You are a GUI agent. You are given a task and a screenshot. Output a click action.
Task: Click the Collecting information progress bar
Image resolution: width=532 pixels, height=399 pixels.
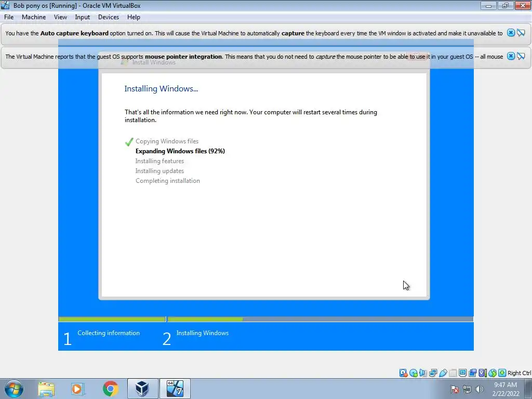click(112, 320)
